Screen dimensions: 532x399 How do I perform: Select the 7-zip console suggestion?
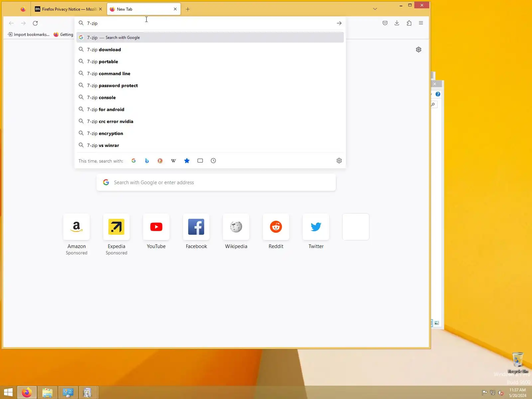click(x=210, y=97)
